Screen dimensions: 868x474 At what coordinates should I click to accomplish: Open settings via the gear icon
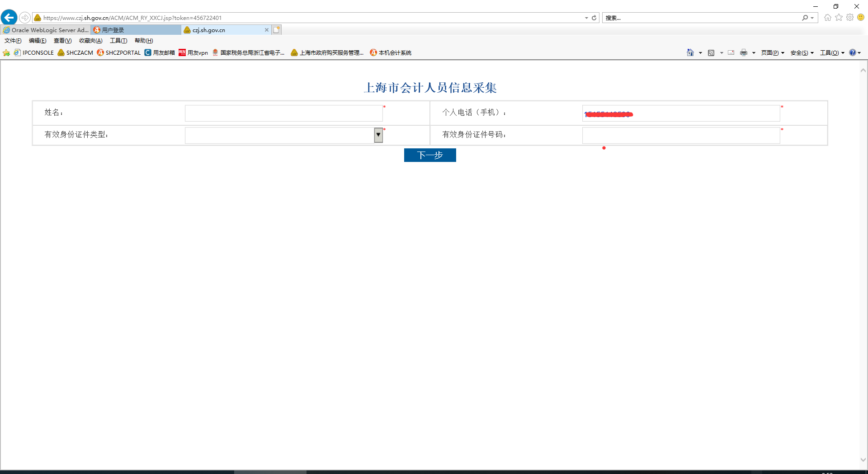click(850, 18)
